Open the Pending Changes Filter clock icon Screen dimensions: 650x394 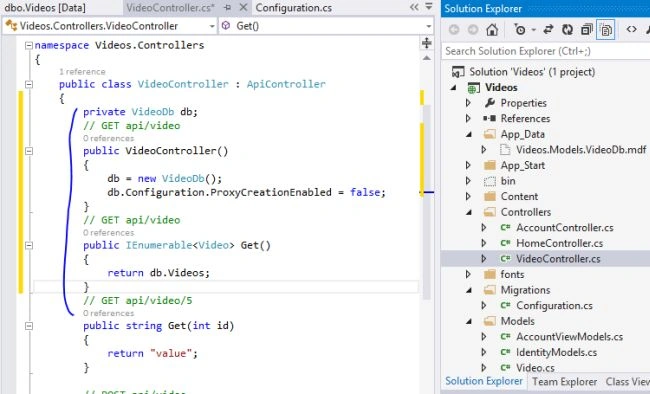pyautogui.click(x=519, y=29)
